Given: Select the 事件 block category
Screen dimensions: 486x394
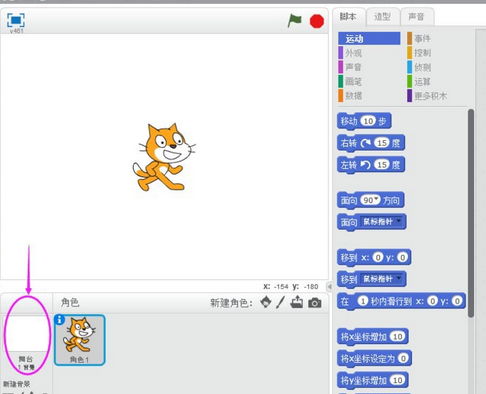Looking at the screenshot, I should click(422, 39).
